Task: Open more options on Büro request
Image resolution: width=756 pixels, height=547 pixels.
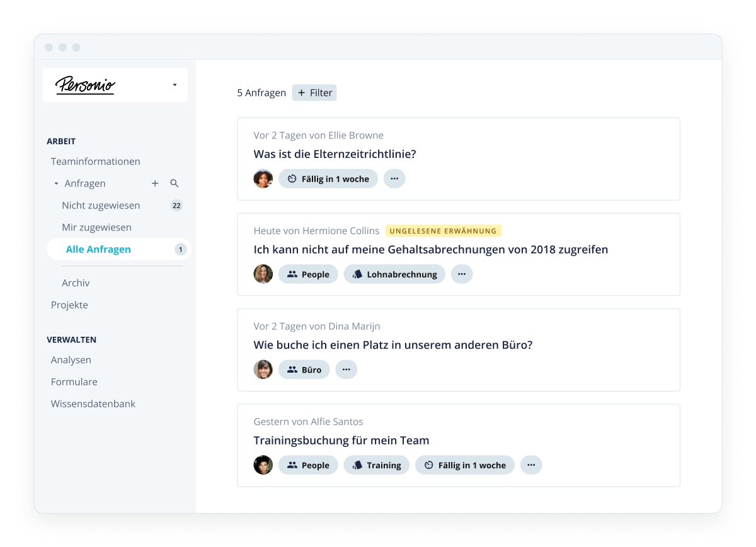Action: (x=346, y=369)
